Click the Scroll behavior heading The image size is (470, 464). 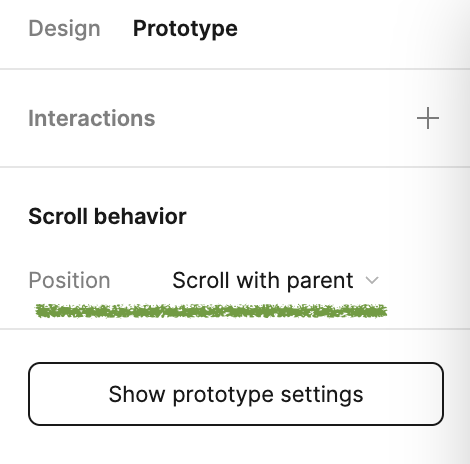107,216
